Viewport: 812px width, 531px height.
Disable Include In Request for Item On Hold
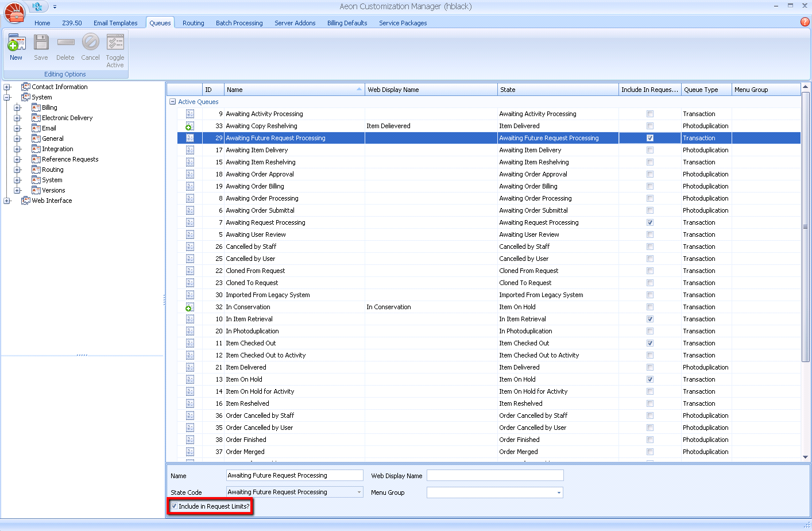(x=649, y=379)
